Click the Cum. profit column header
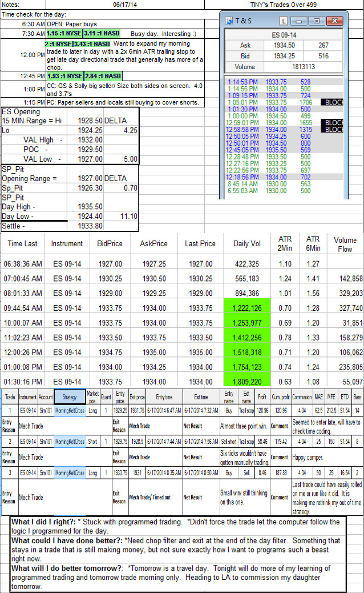Image resolution: width=364 pixels, height=593 pixels. (x=281, y=396)
